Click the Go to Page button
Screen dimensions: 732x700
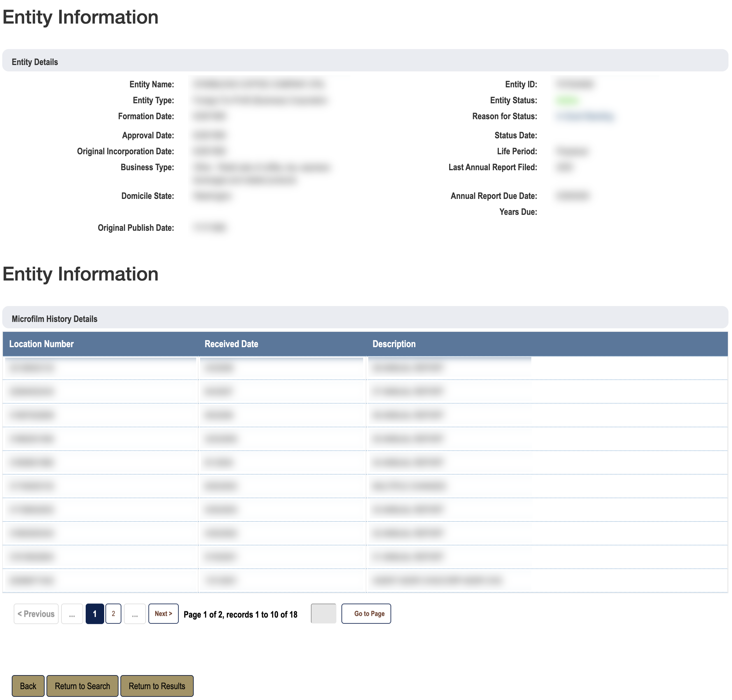pyautogui.click(x=366, y=613)
